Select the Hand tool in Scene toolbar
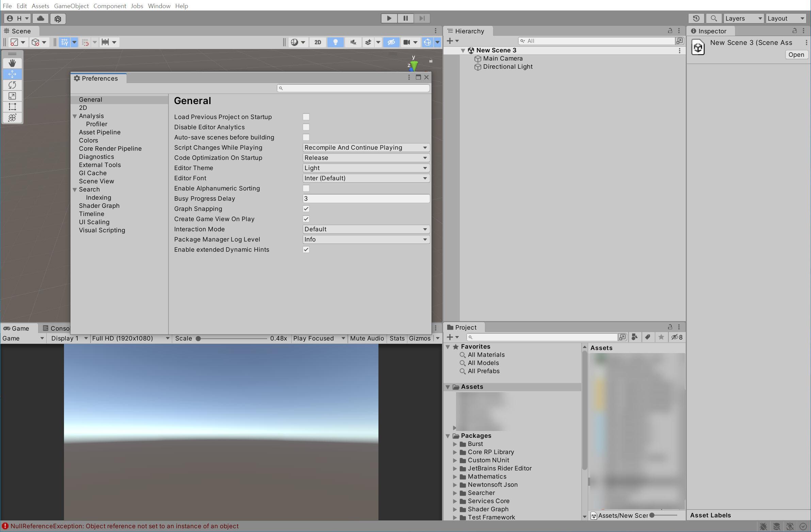This screenshot has width=811, height=532. (x=12, y=63)
